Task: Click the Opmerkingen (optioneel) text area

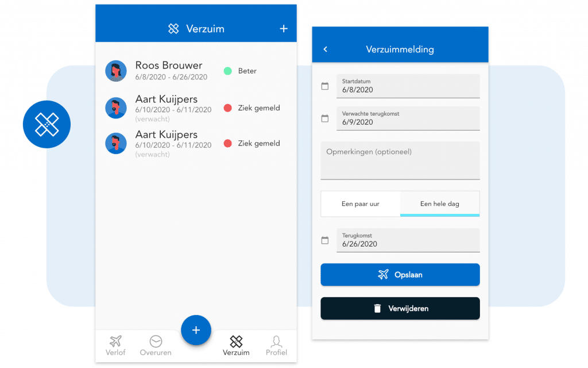Action: (x=400, y=160)
